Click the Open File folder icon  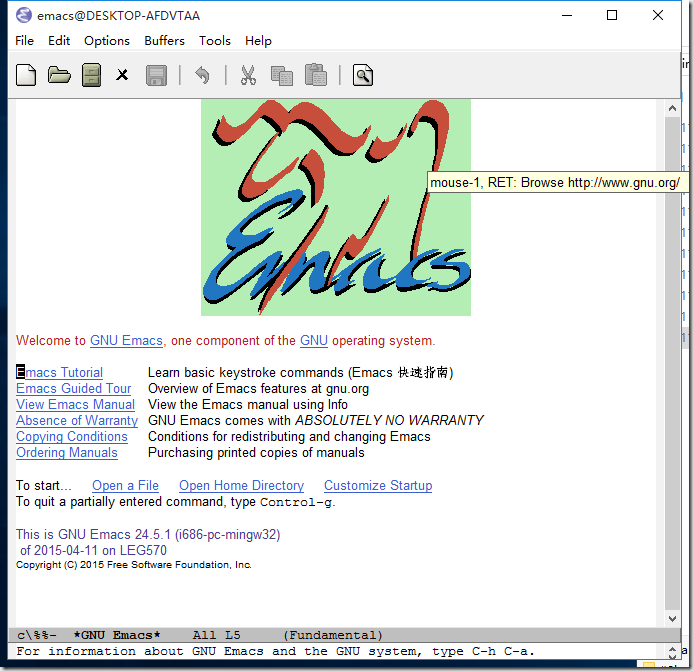coord(59,75)
